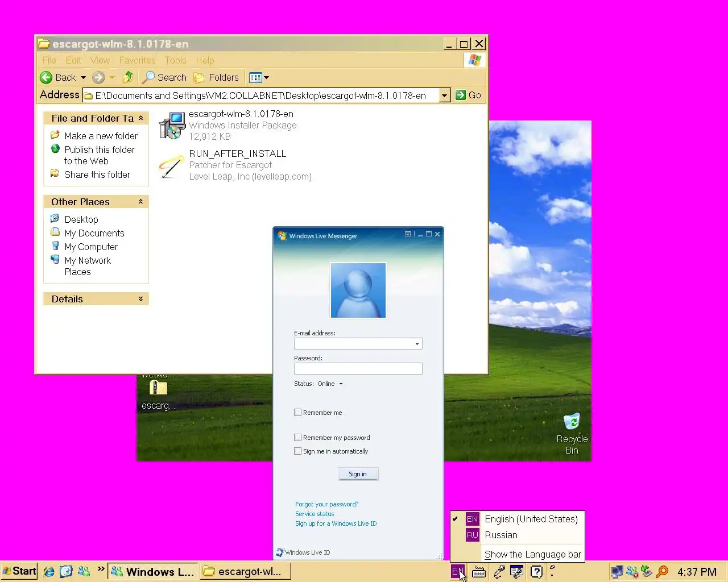This screenshot has width=728, height=582.
Task: Open the Tools menu in Explorer
Action: coord(175,60)
